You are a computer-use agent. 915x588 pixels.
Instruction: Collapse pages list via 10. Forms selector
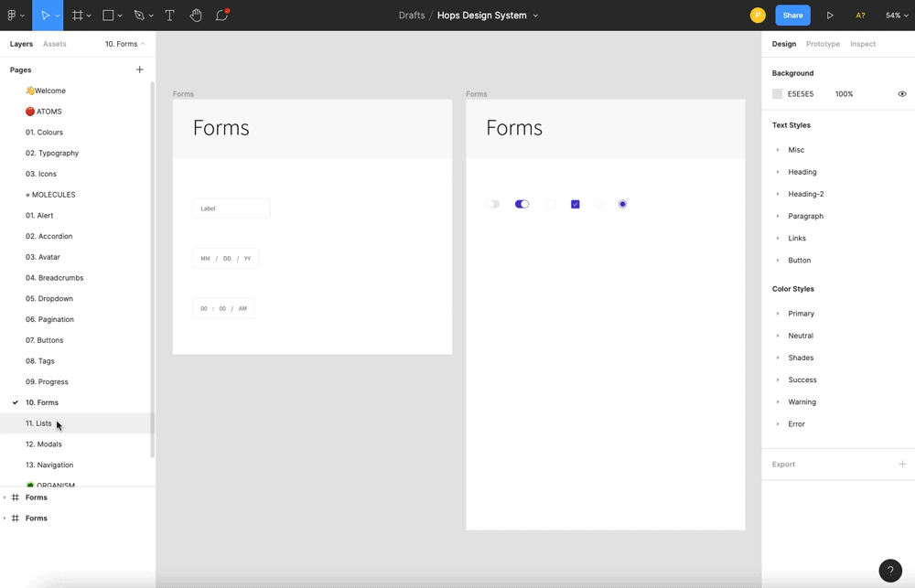124,44
